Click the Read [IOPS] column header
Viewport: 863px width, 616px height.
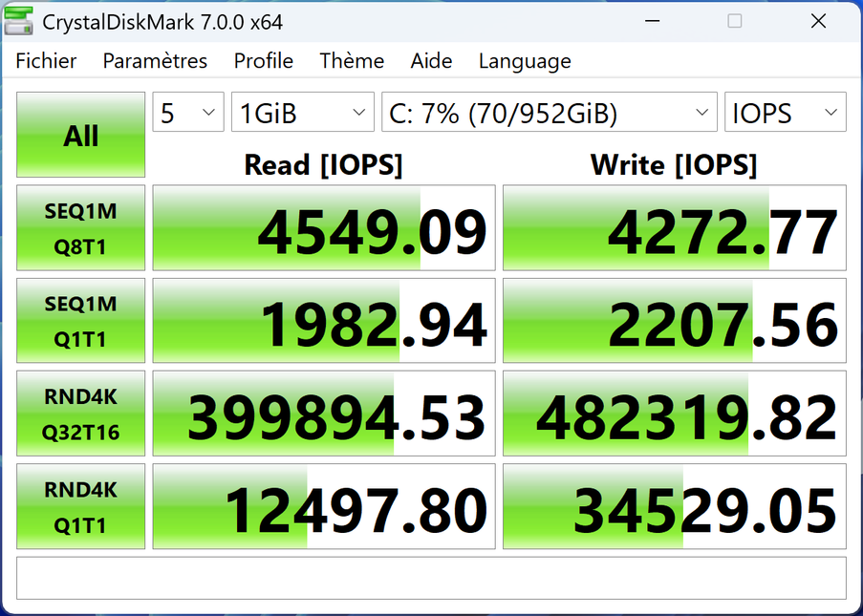(x=324, y=164)
